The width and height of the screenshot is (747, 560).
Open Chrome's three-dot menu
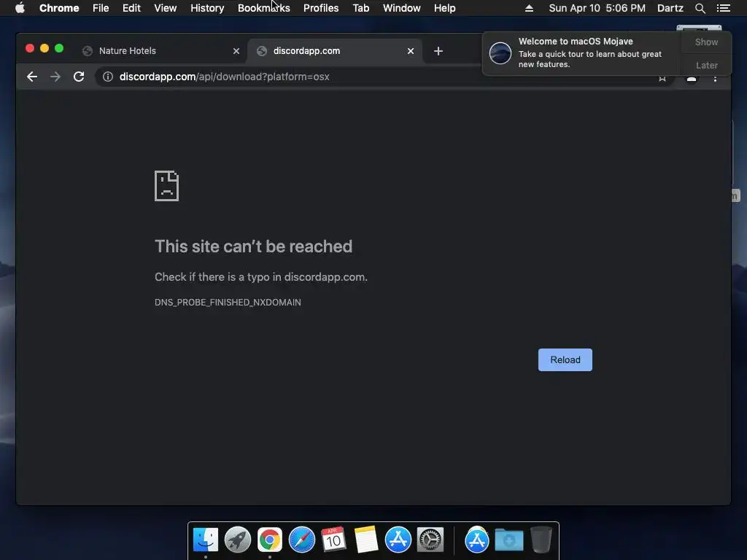tap(715, 78)
